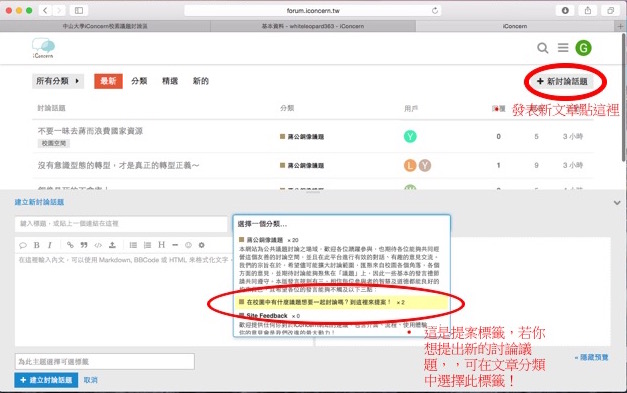Screen dimensions: 627x393
Task: Add a new Safari tab with the plus
Action: pyautogui.click(x=620, y=26)
